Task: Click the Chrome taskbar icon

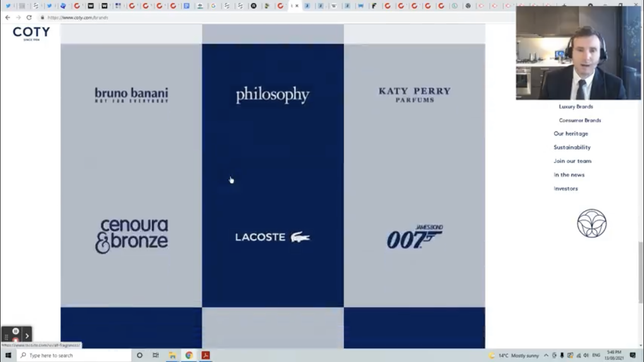Action: (189, 355)
